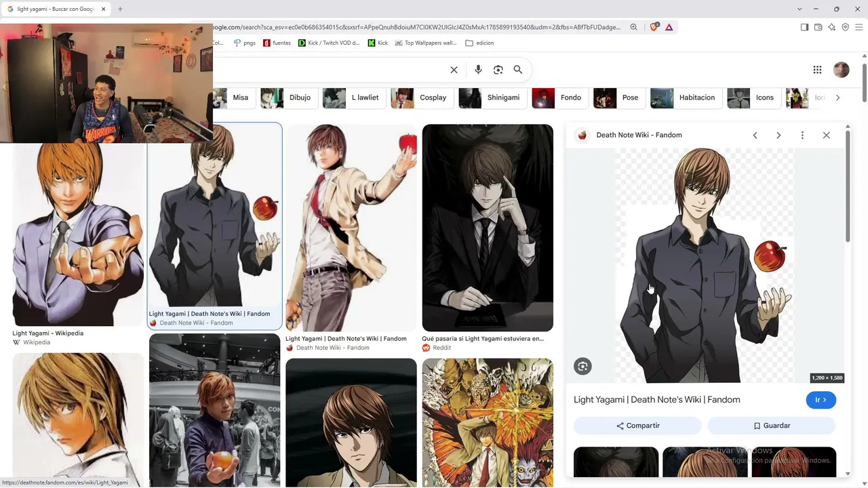Screen dimensions: 868x488
Task: Filter results with the Dibujo chip
Action: click(x=288, y=98)
